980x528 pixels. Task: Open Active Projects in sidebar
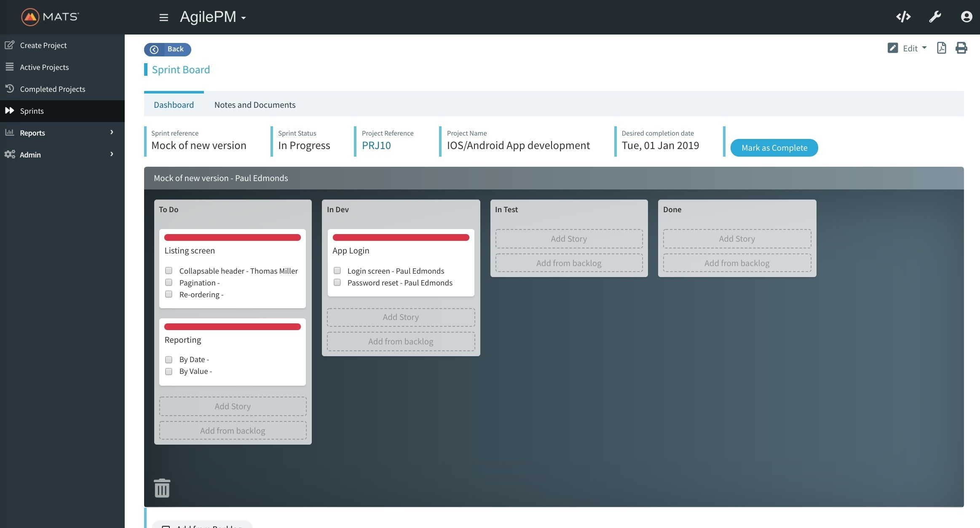pyautogui.click(x=44, y=67)
